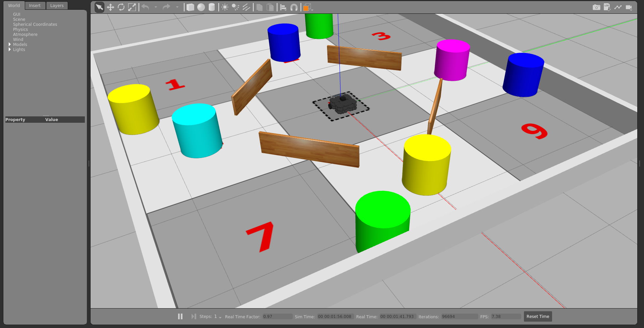Click the Reset Time button
Image resolution: width=644 pixels, height=328 pixels.
(x=538, y=316)
